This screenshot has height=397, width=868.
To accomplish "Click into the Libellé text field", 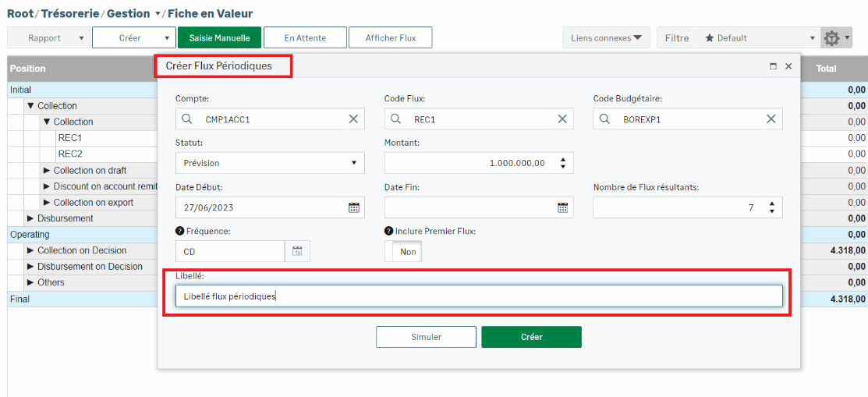I will [478, 296].
